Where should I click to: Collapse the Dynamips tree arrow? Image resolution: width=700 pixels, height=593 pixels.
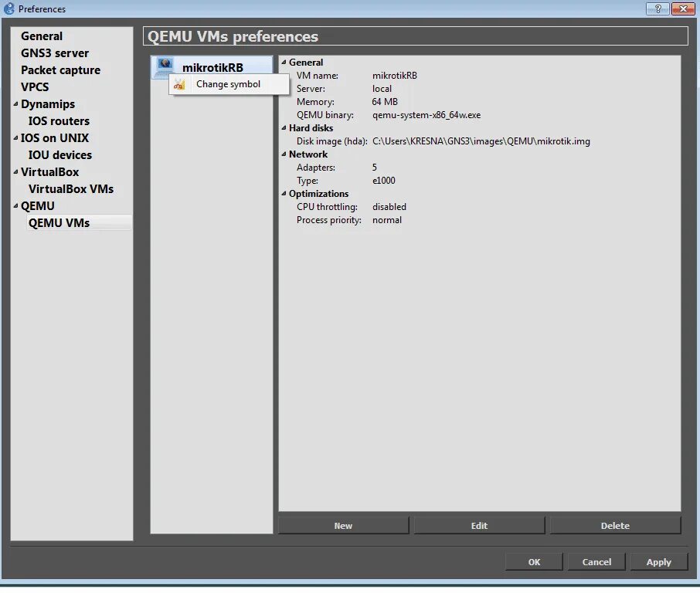(x=15, y=104)
